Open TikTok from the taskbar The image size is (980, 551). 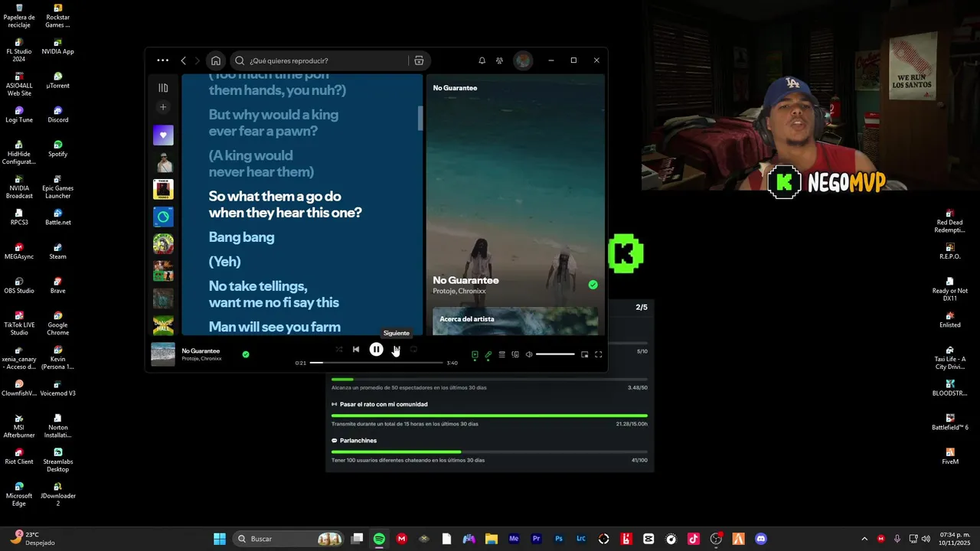pyautogui.click(x=694, y=539)
